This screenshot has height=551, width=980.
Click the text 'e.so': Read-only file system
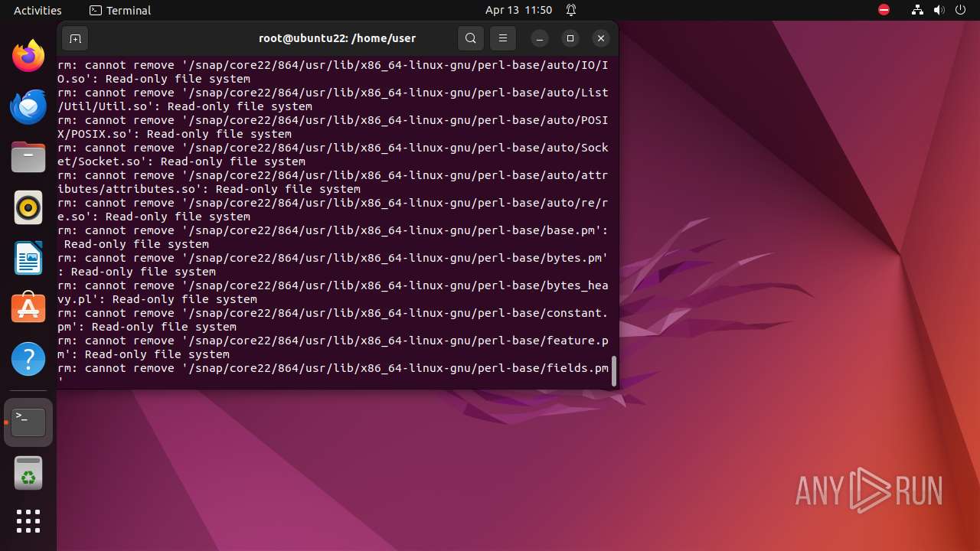click(154, 217)
